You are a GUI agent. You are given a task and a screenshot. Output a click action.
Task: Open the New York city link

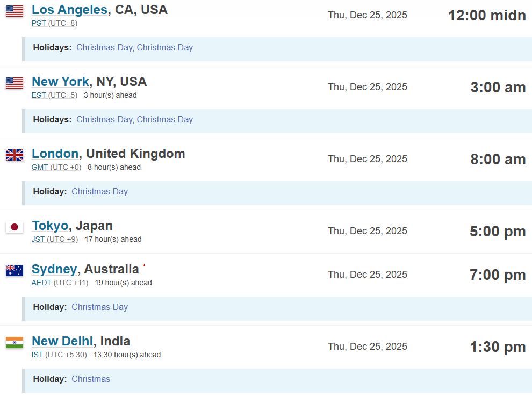coord(60,82)
